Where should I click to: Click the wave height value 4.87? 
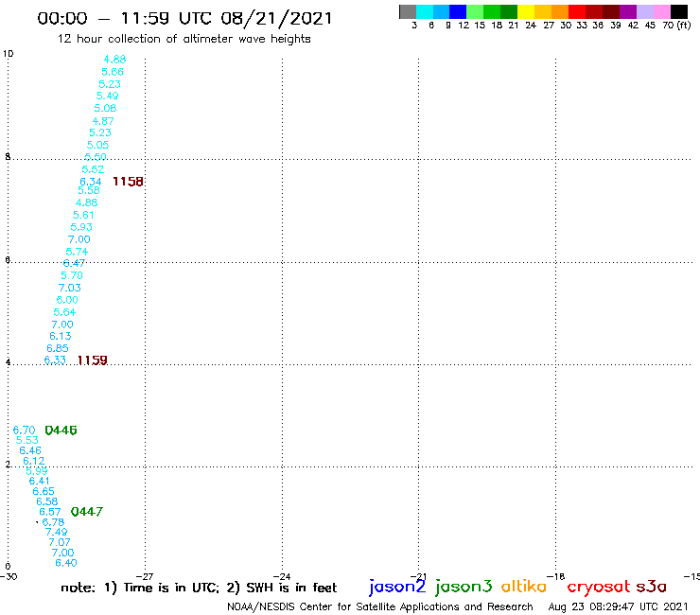point(103,121)
